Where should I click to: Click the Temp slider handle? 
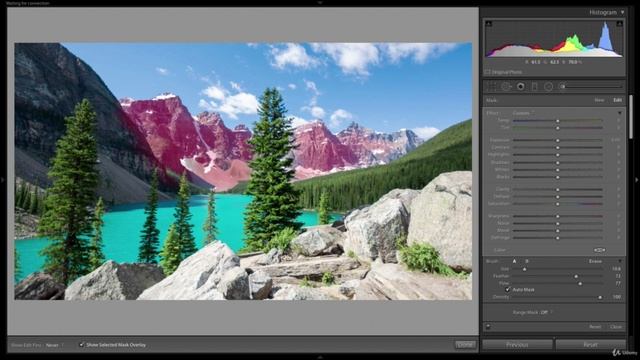click(558, 121)
